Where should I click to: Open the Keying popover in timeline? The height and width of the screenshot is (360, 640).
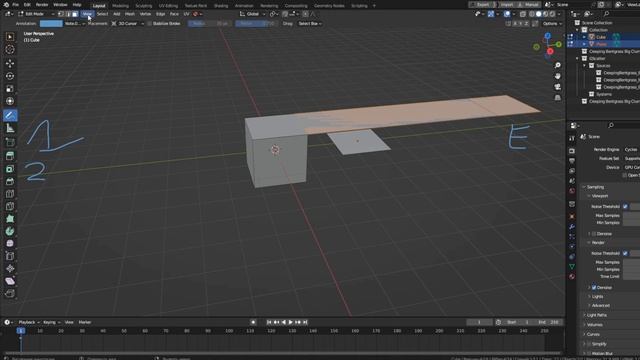(50, 322)
